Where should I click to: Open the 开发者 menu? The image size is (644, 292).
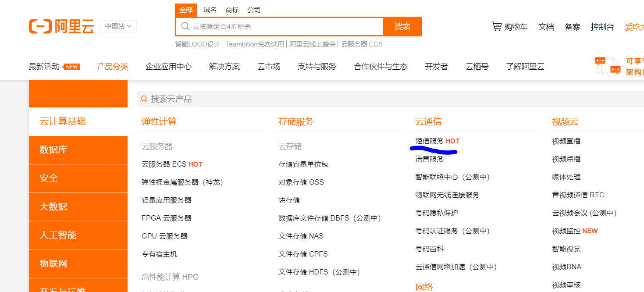(x=436, y=67)
